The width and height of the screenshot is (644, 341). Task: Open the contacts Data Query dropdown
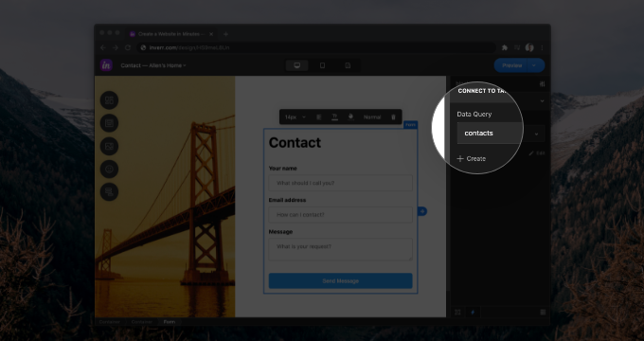click(501, 134)
